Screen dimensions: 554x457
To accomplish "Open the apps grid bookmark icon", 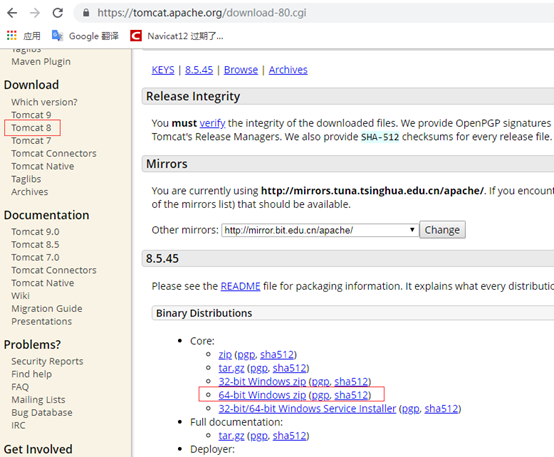I will [x=12, y=35].
